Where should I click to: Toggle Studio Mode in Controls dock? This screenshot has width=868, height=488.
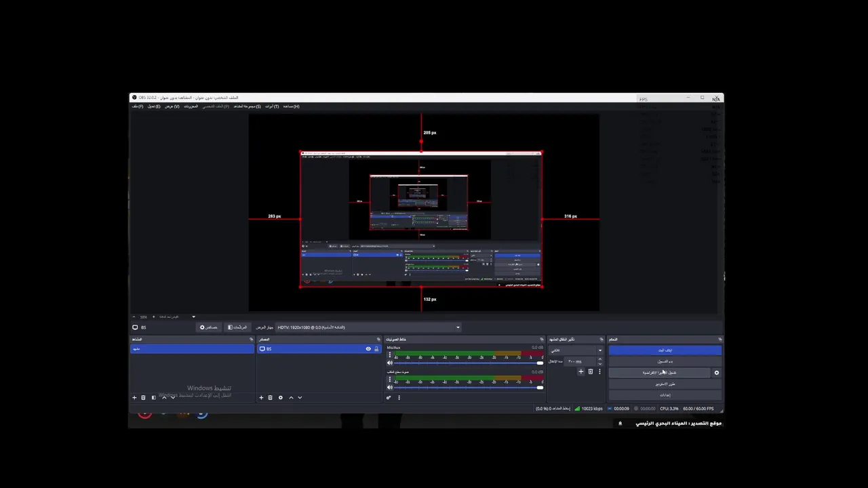click(x=665, y=384)
